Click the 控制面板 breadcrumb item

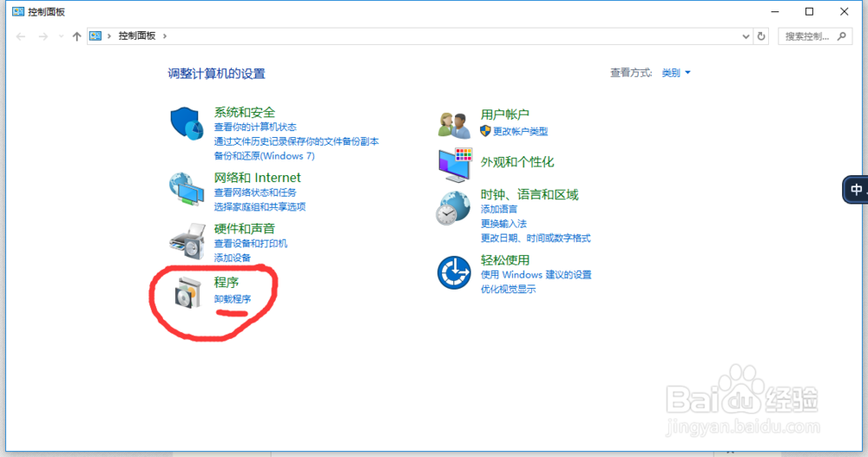pyautogui.click(x=137, y=36)
